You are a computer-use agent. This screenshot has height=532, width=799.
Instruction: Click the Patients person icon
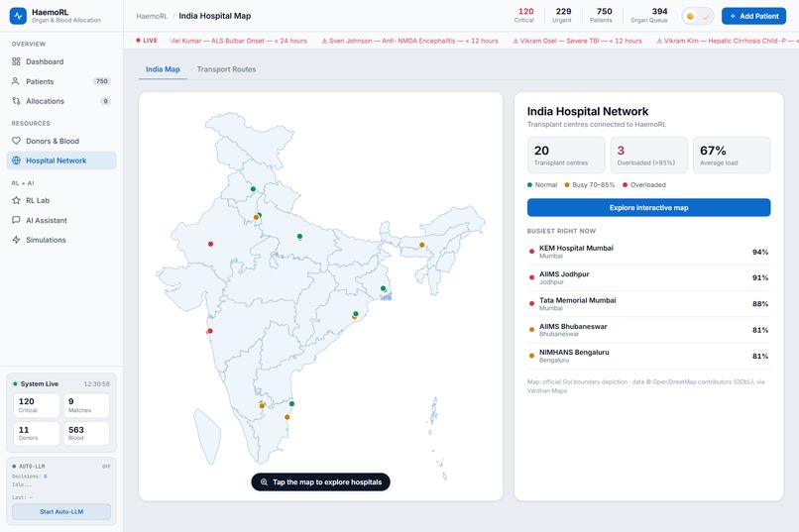click(16, 81)
